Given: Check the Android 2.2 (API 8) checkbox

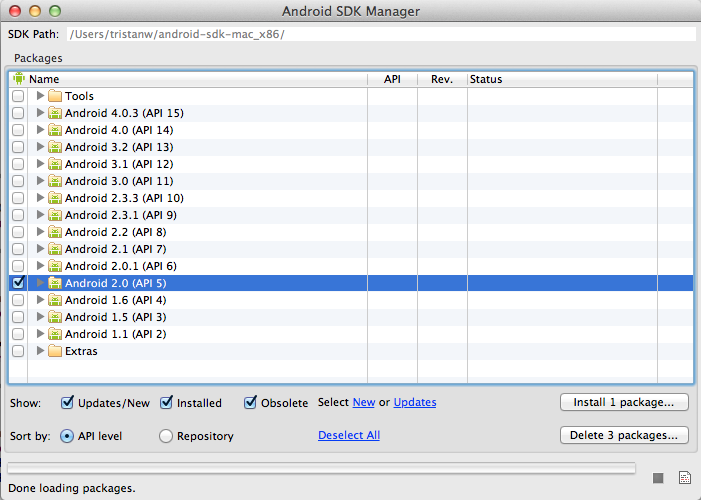Looking at the screenshot, I should 18,232.
